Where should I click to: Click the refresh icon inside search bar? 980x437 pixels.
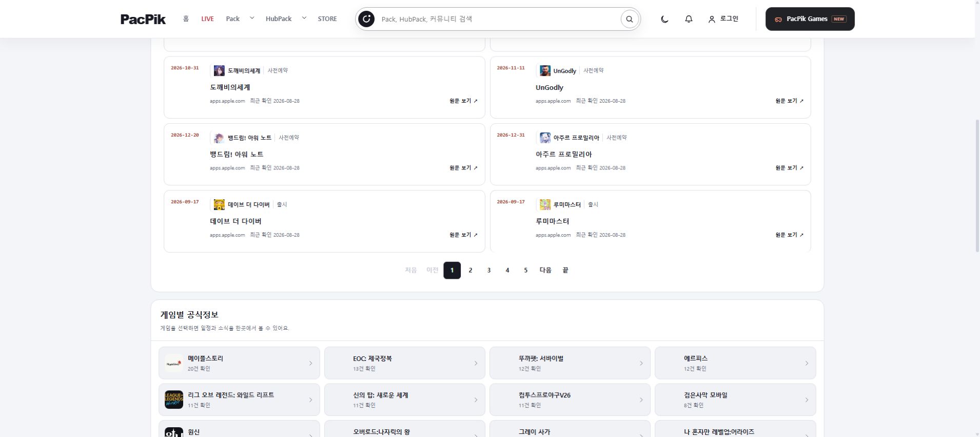[366, 19]
